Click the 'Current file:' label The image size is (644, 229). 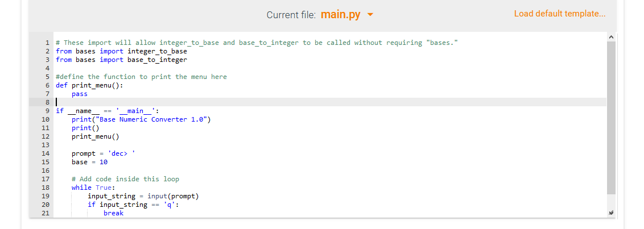[x=291, y=15]
